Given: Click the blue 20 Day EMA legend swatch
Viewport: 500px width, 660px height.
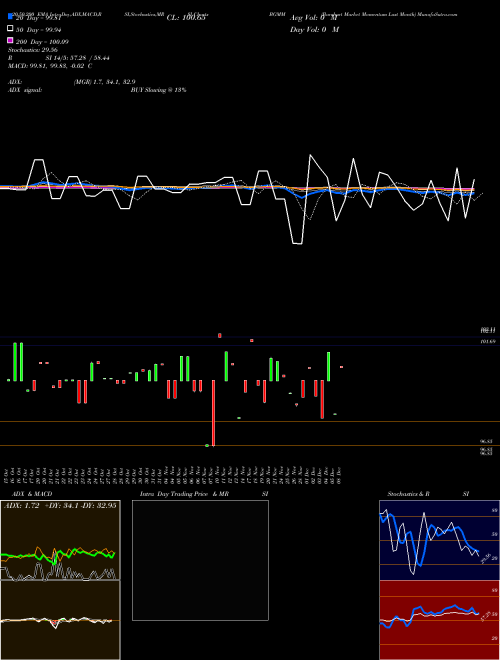Looking at the screenshot, I should click(x=10, y=16).
